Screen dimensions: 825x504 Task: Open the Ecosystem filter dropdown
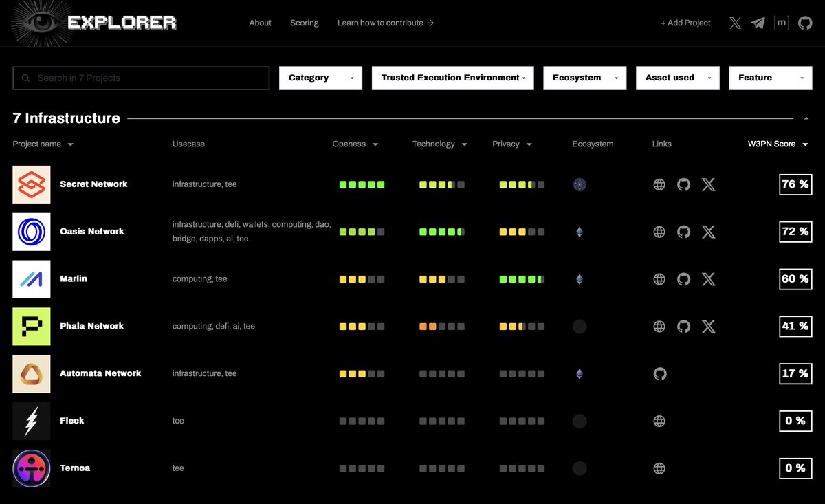pos(585,78)
